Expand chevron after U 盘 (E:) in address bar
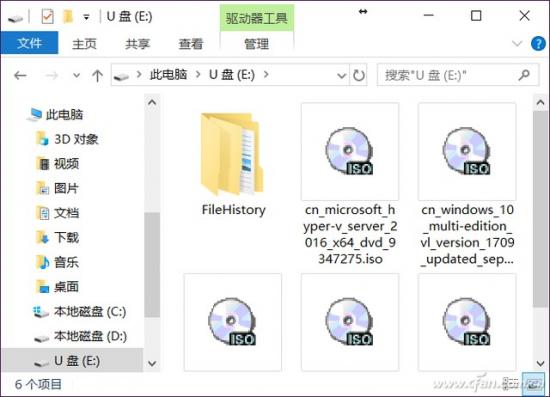Image resolution: width=550 pixels, height=397 pixels. [x=266, y=74]
